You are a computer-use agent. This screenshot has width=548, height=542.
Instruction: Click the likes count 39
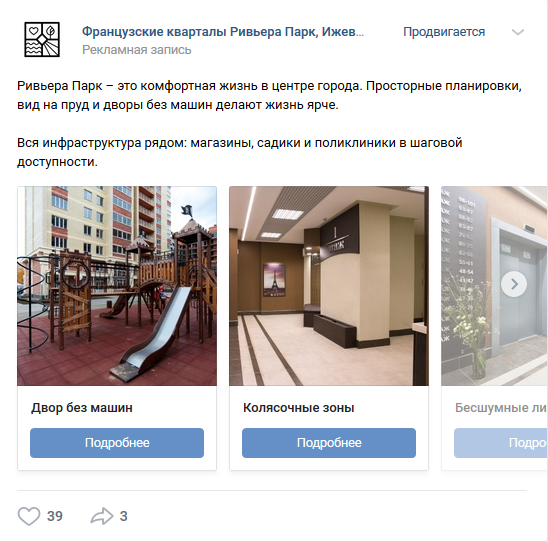[55, 516]
